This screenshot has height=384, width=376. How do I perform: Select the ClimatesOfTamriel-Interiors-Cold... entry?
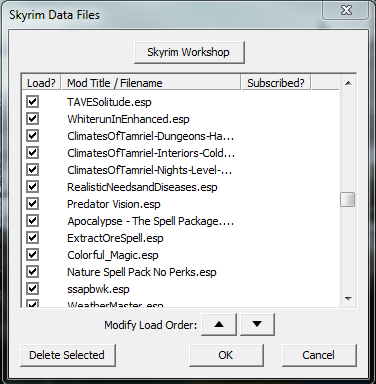(x=151, y=153)
